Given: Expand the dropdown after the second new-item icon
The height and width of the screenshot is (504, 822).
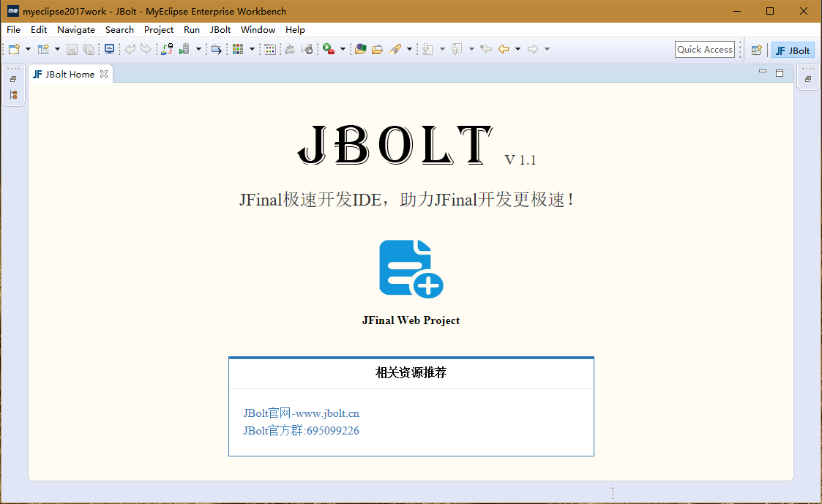Looking at the screenshot, I should pos(58,49).
